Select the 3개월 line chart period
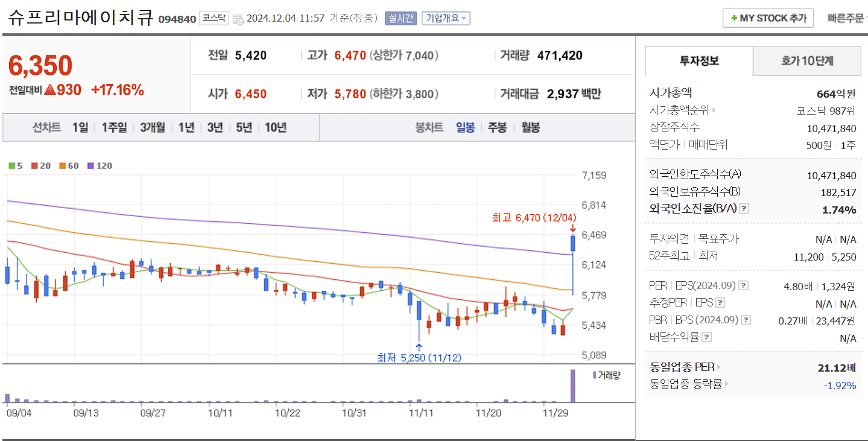This screenshot has width=868, height=441. coord(153,127)
